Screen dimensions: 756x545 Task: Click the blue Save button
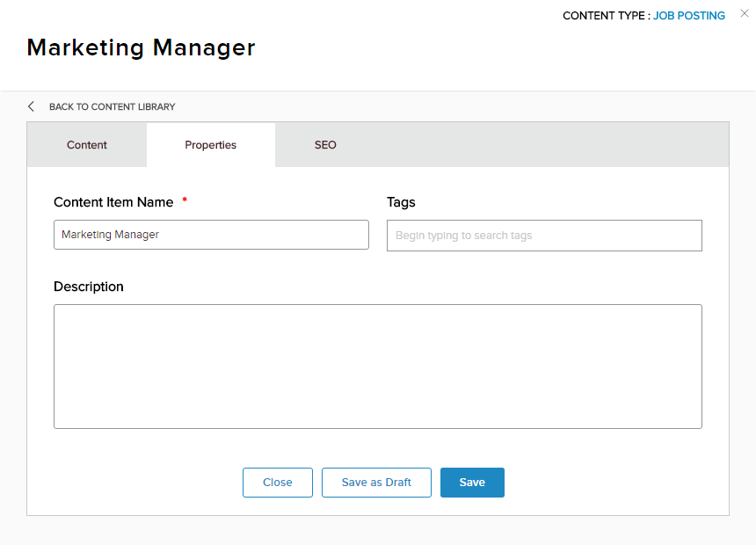pyautogui.click(x=472, y=483)
